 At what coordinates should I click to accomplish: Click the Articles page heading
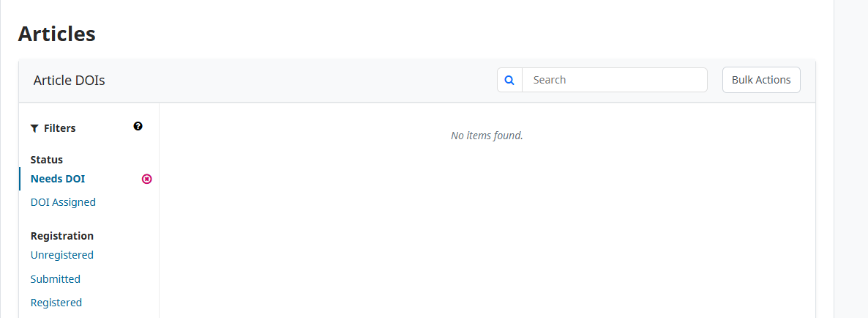click(57, 34)
